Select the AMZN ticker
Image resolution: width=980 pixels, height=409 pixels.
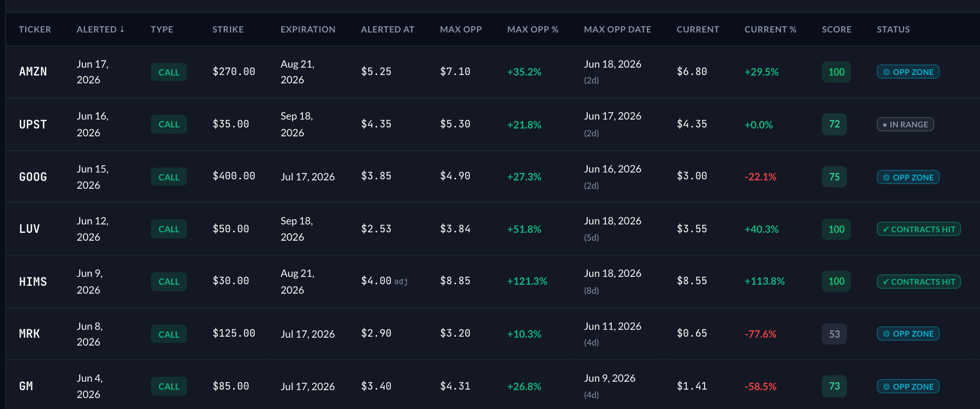pyautogui.click(x=33, y=72)
